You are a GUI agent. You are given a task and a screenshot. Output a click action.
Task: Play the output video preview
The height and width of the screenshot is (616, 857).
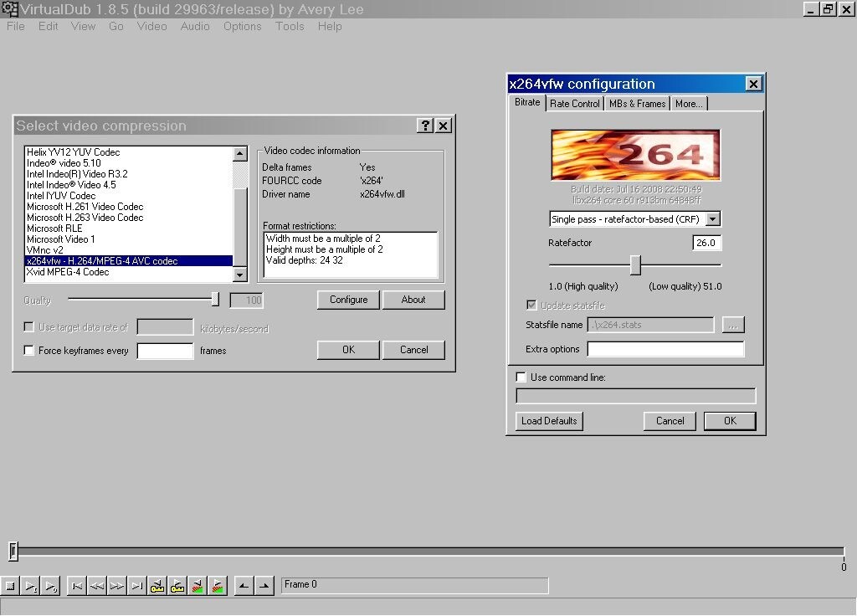click(x=51, y=586)
